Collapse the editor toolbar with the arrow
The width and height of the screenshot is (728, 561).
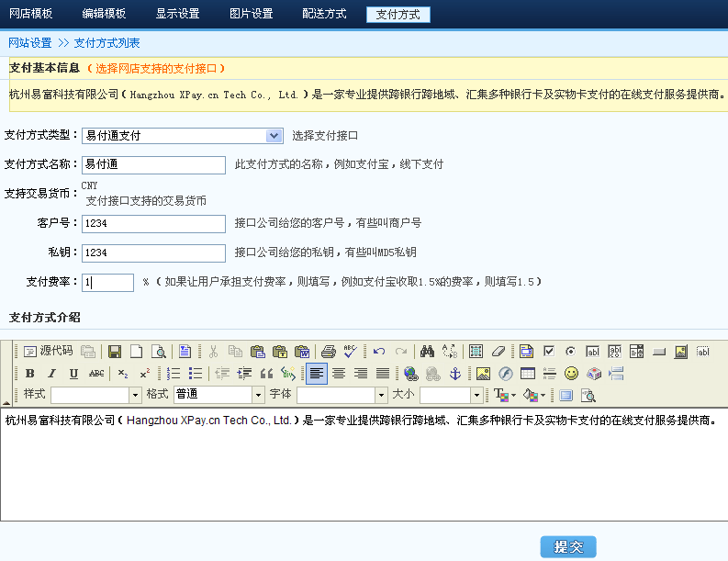(x=6, y=403)
